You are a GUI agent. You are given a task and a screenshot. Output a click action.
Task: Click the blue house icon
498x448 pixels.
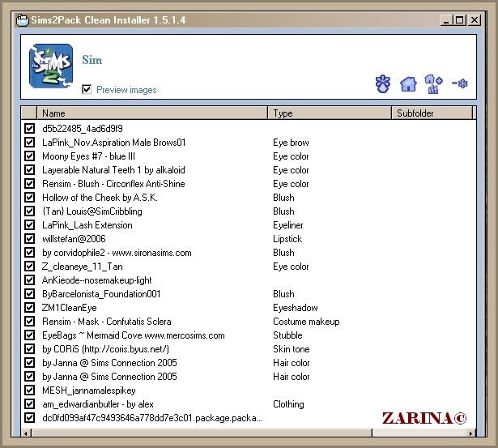[x=408, y=84]
